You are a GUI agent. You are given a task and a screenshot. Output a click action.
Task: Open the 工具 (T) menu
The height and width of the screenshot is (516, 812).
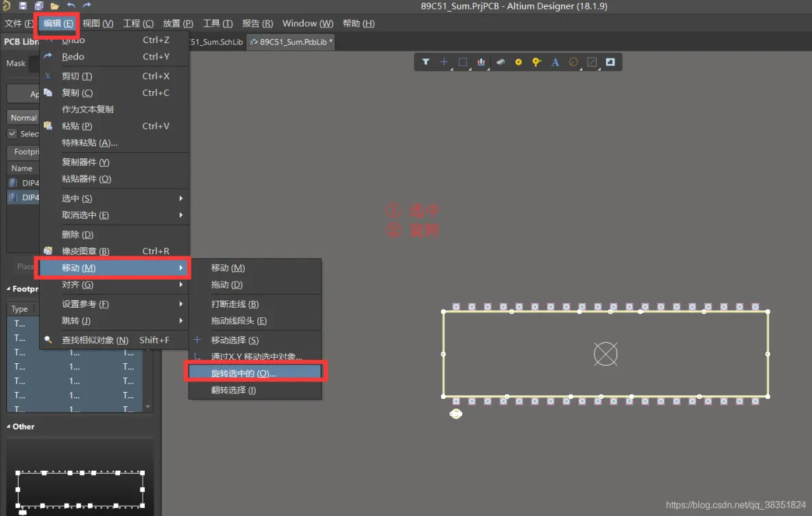point(218,23)
